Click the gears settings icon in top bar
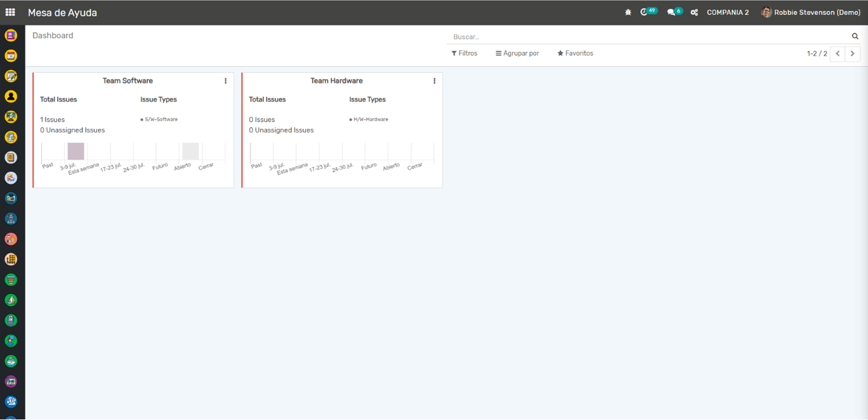 pyautogui.click(x=694, y=12)
